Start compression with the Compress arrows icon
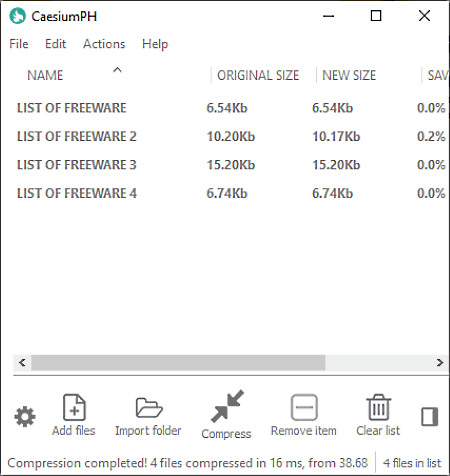450x476 pixels. pyautogui.click(x=227, y=406)
